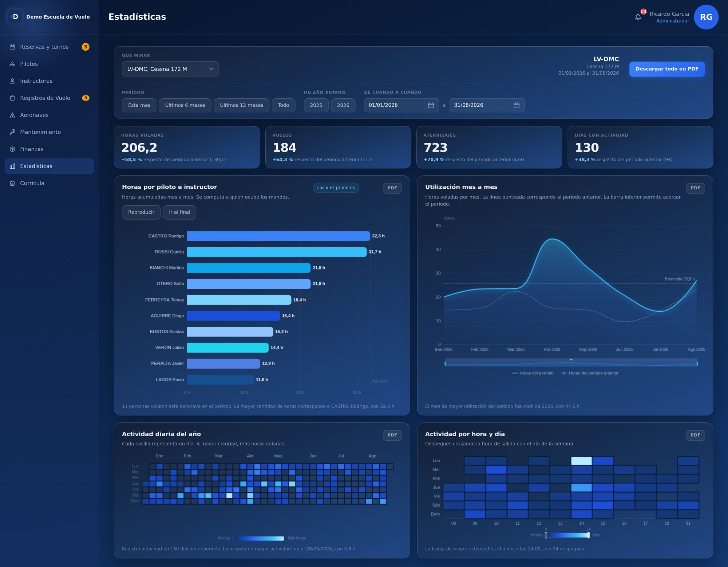Viewport: 728px width, 567px height.
Task: Click the Mantenimiento wrench icon
Action: pyautogui.click(x=12, y=132)
